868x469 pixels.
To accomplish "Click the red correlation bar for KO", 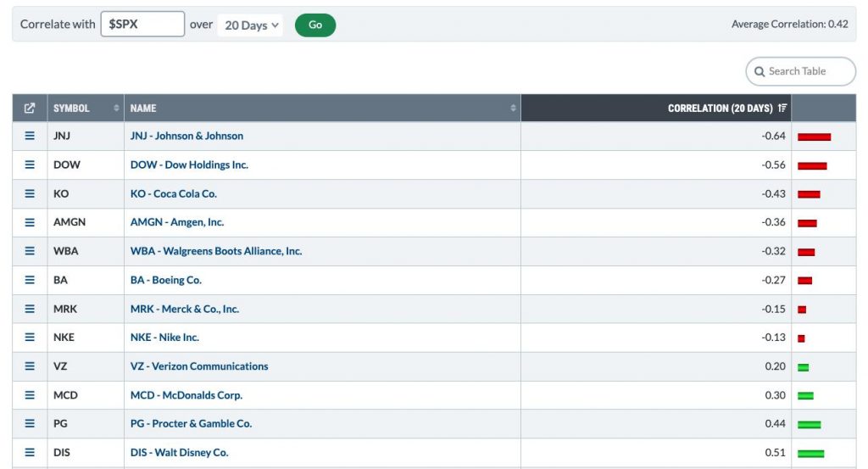I will pos(809,194).
